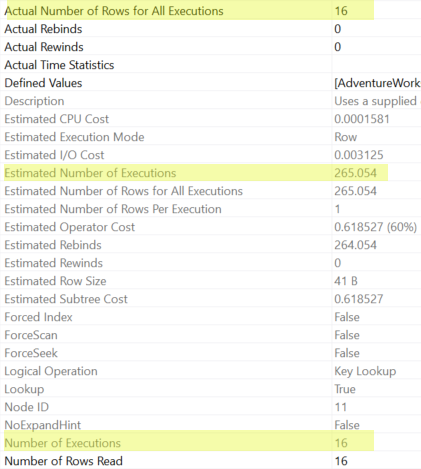Select the Actual Rewinds property row

point(210,47)
